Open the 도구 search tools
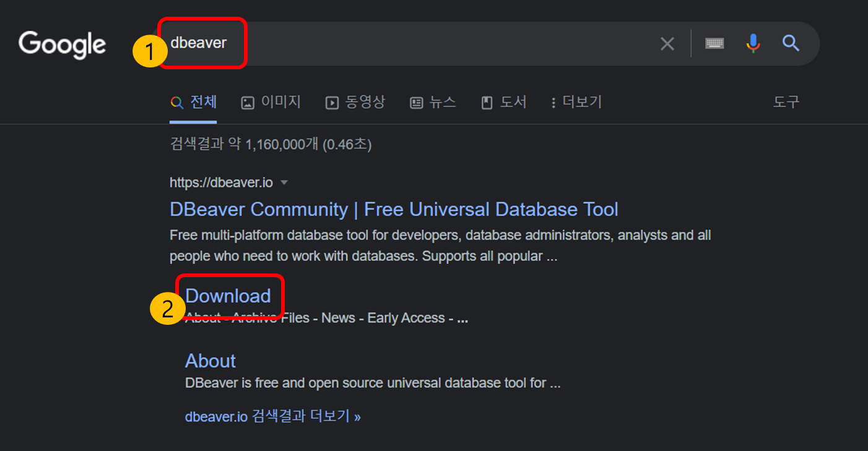The image size is (868, 451). pyautogui.click(x=786, y=102)
